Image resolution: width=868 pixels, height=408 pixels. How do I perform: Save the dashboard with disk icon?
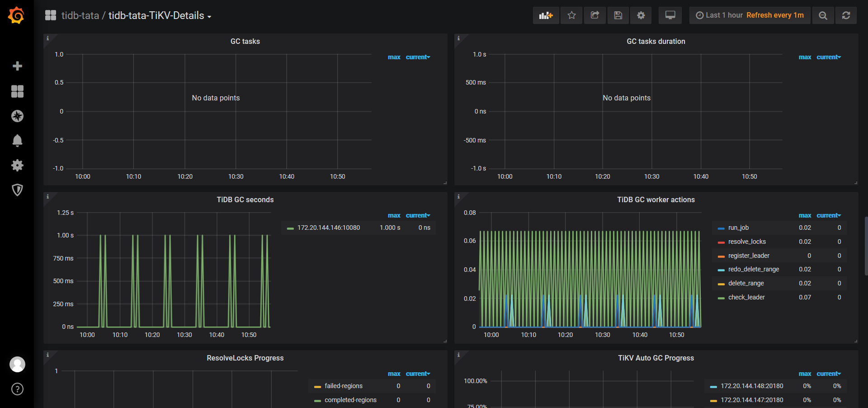[618, 15]
